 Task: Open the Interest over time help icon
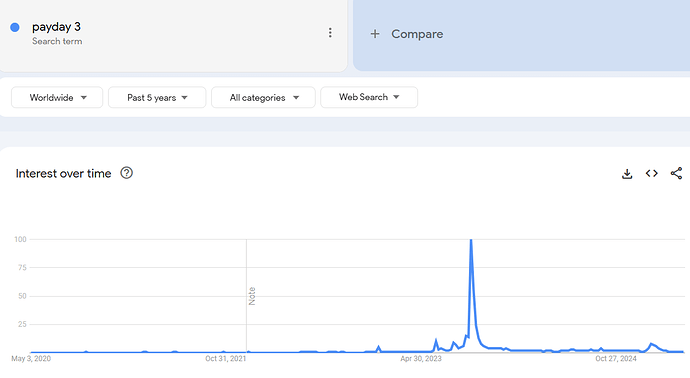coord(126,173)
